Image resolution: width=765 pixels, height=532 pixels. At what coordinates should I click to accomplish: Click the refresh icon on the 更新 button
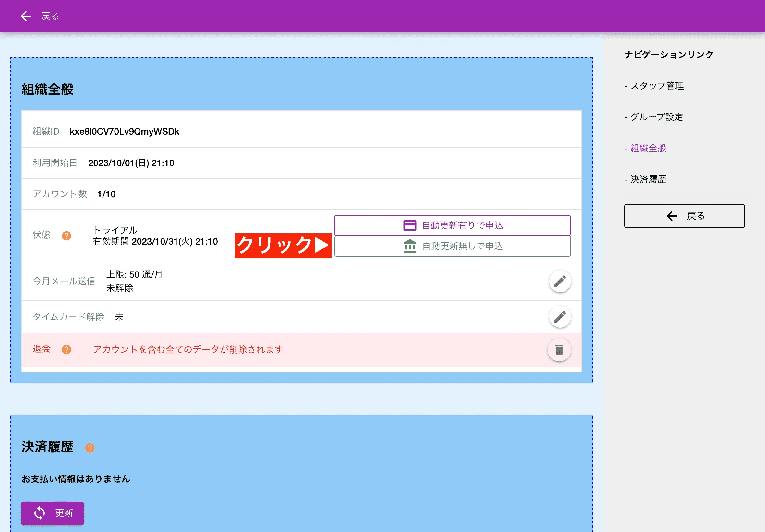[x=39, y=513]
